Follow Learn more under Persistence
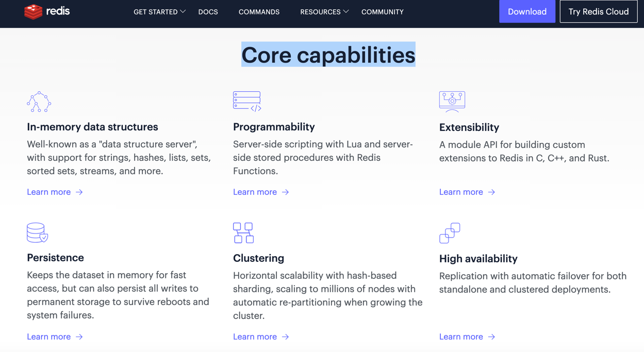 click(55, 337)
